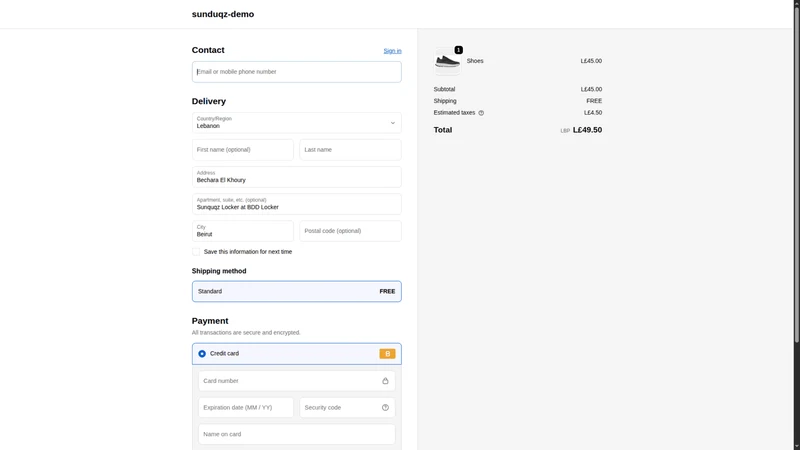The height and width of the screenshot is (450, 800).
Task: Click the Address field with Bechara El Khoury
Action: pyautogui.click(x=296, y=177)
